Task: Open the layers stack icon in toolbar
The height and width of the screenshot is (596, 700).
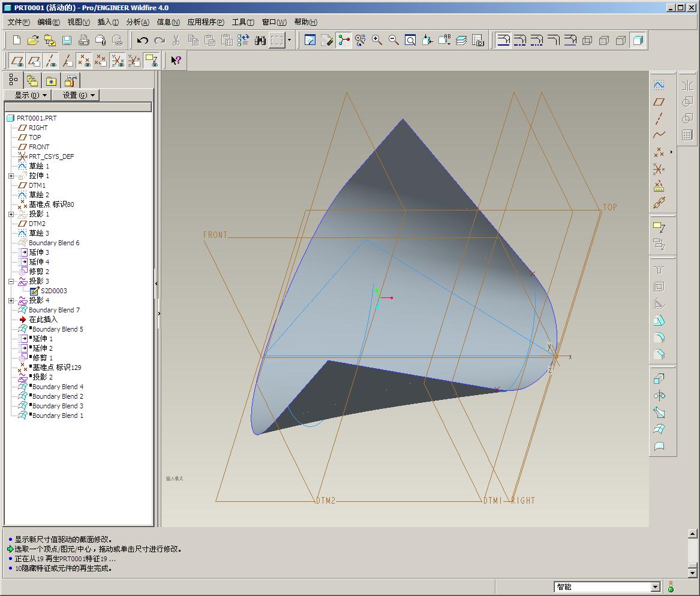Action: (461, 41)
